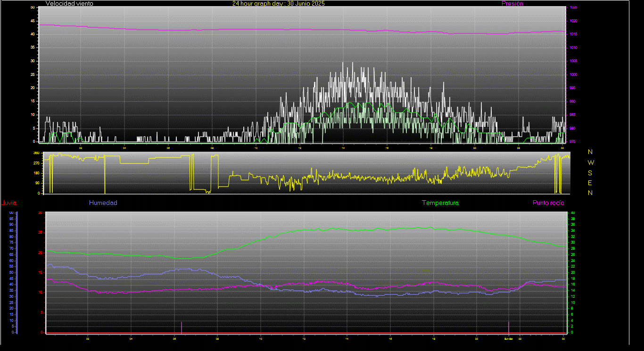Click hour "14" under the temperature chart

(x=347, y=338)
